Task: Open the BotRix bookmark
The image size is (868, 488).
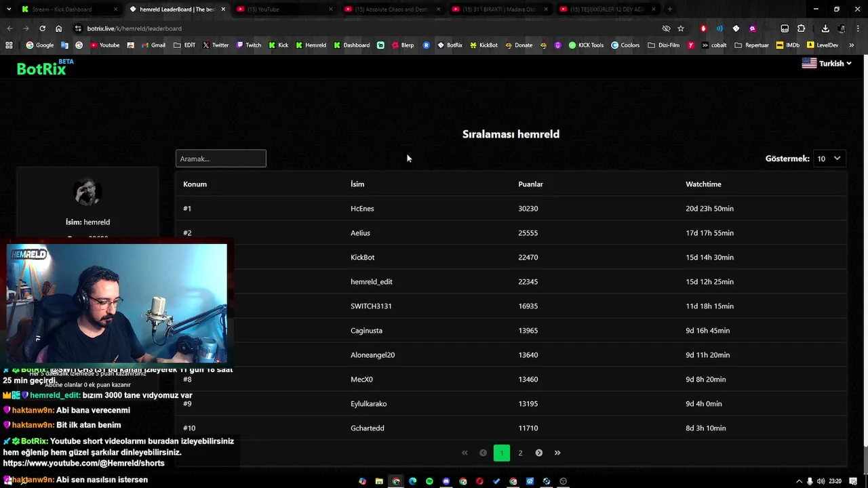Action: click(450, 45)
